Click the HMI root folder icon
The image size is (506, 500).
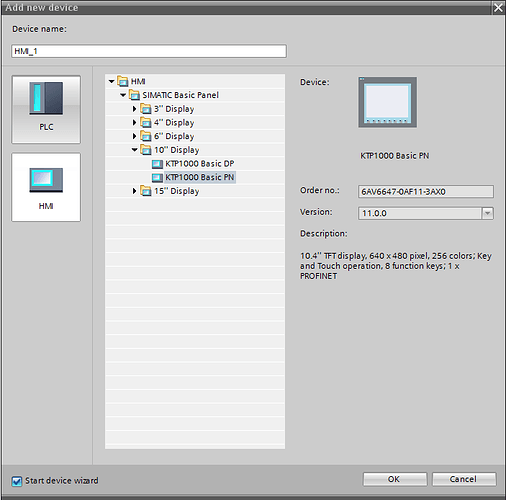pyautogui.click(x=123, y=81)
